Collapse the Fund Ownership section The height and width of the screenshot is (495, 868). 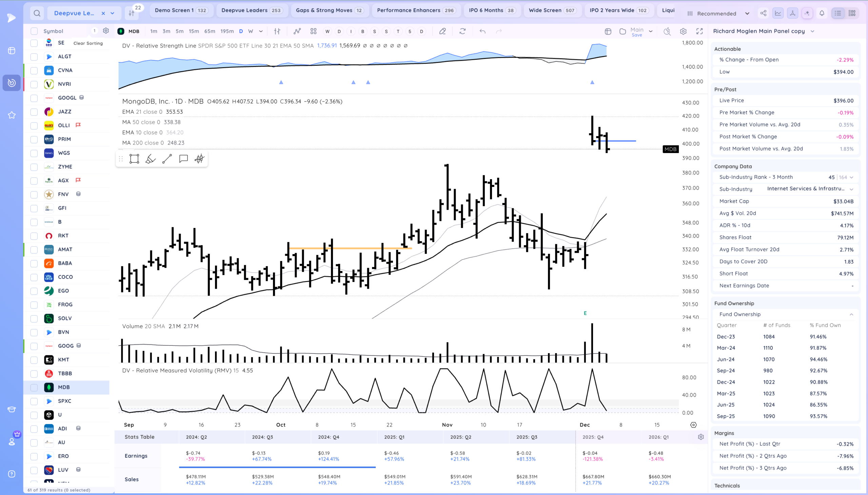[x=851, y=315]
